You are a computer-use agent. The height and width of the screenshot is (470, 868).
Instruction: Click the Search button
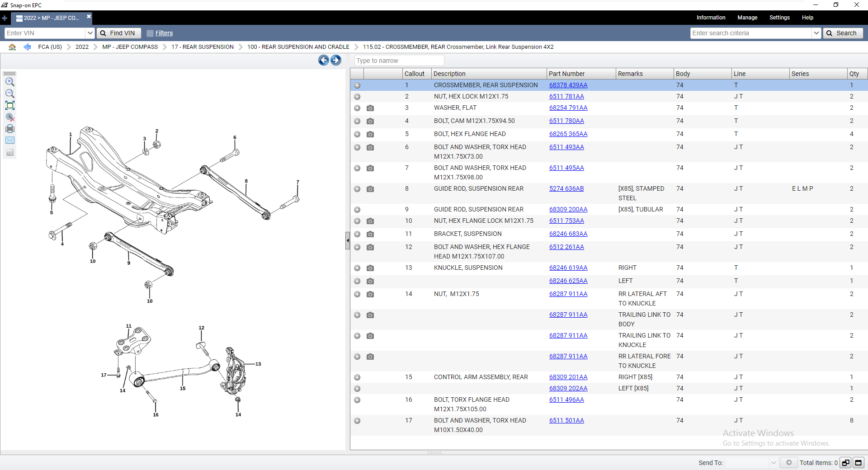pos(843,33)
